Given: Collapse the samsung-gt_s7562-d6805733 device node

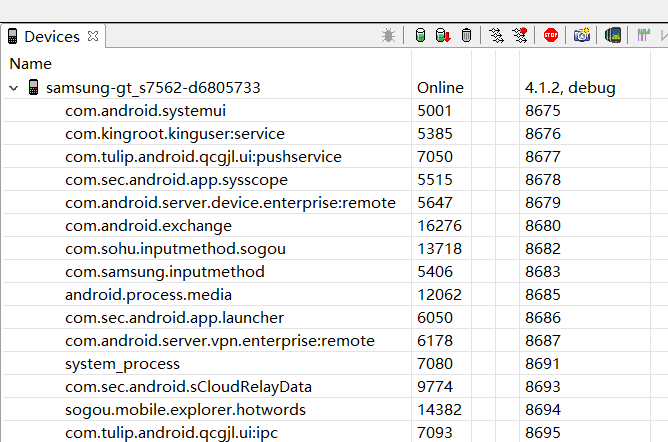Looking at the screenshot, I should 14,88.
